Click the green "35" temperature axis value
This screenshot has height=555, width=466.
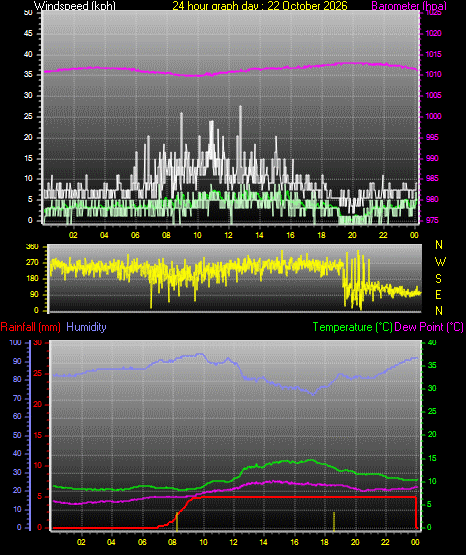[432, 365]
